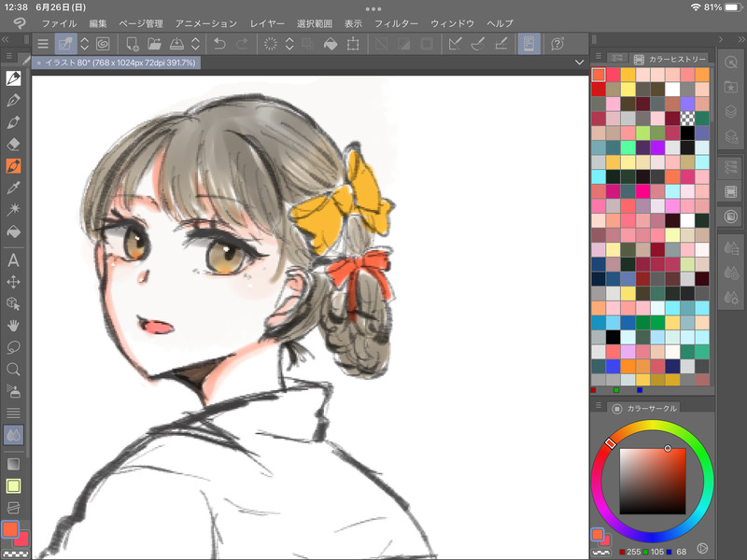The image size is (747, 560).
Task: Open the アニメーション menu
Action: click(205, 23)
